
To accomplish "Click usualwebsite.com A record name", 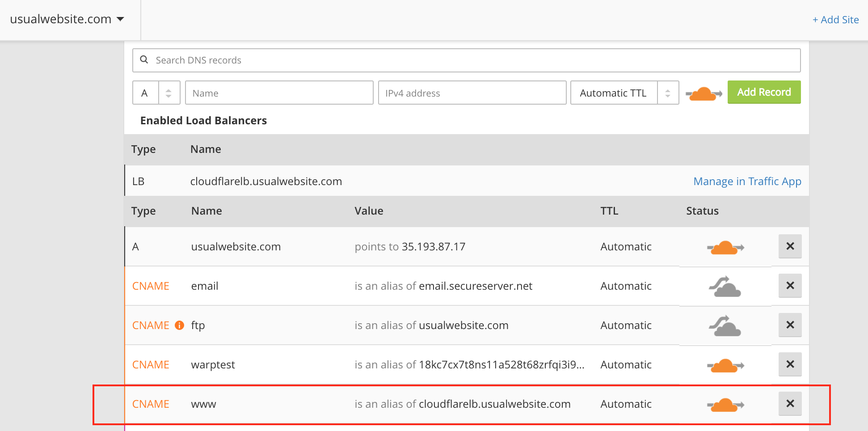I will pos(236,247).
